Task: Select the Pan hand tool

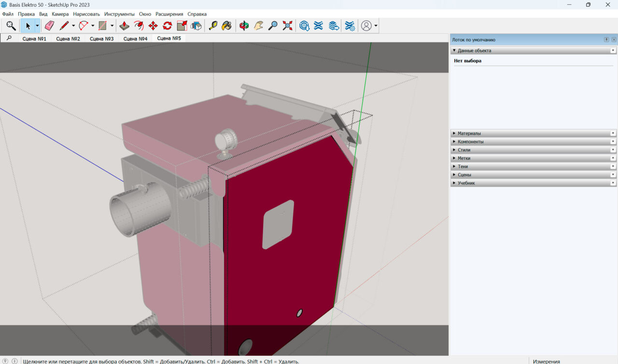Action: tap(259, 26)
